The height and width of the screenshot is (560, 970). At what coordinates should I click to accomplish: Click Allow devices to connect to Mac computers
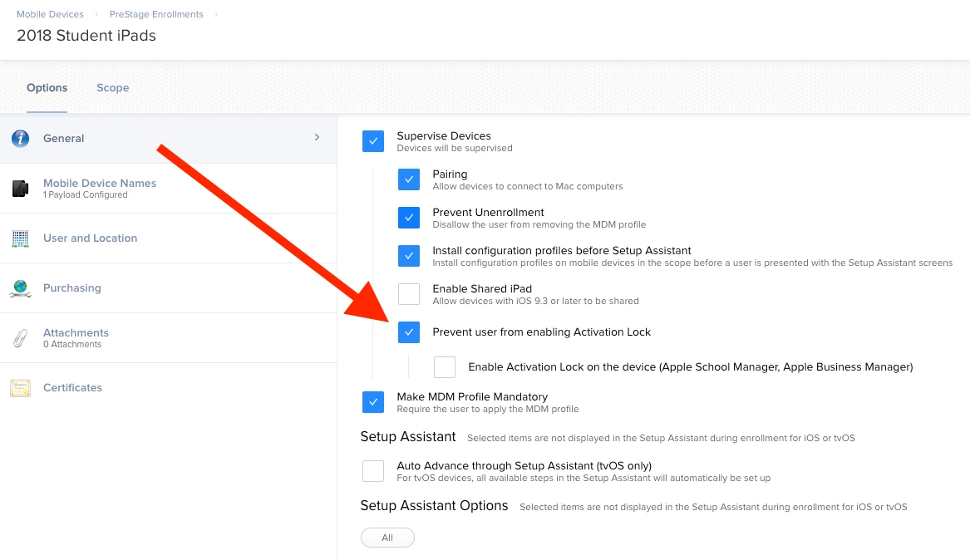click(528, 187)
